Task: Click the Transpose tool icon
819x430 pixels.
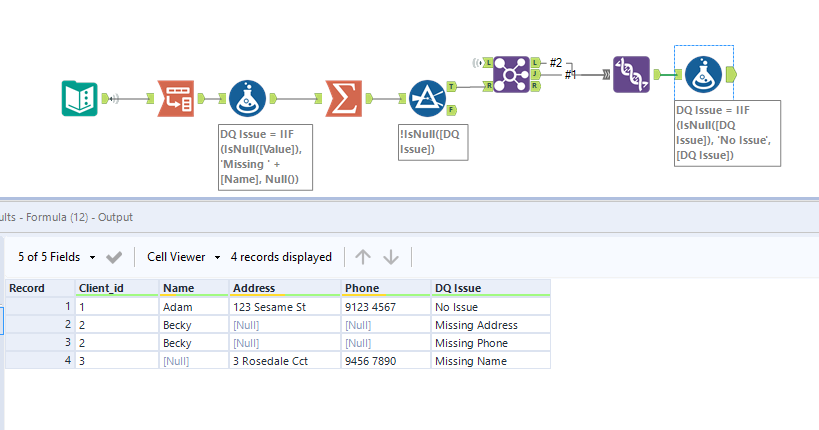Action: pos(175,98)
